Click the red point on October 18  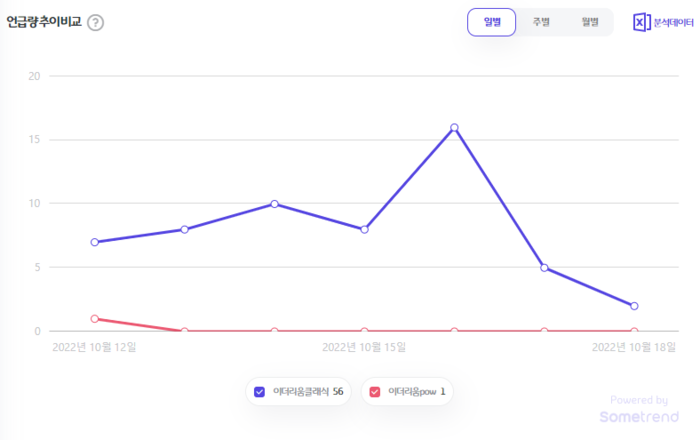pos(634,331)
